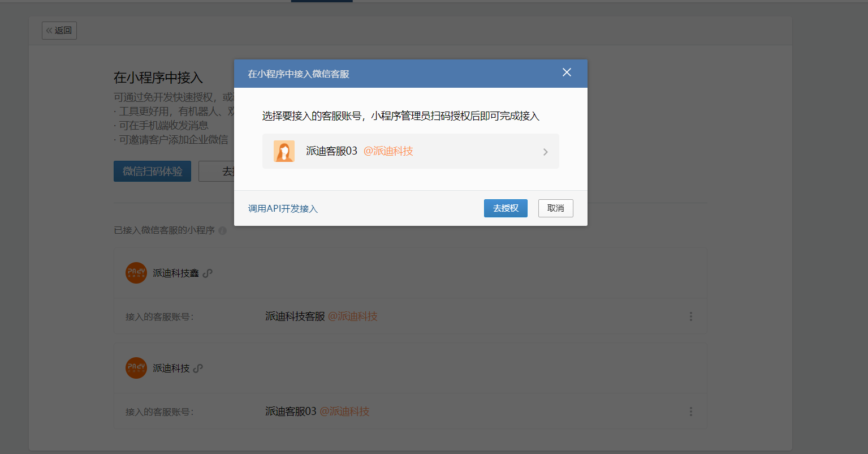Image resolution: width=868 pixels, height=454 pixels.
Task: Click info icon beside 已接入微信客服的小程序
Action: [223, 231]
